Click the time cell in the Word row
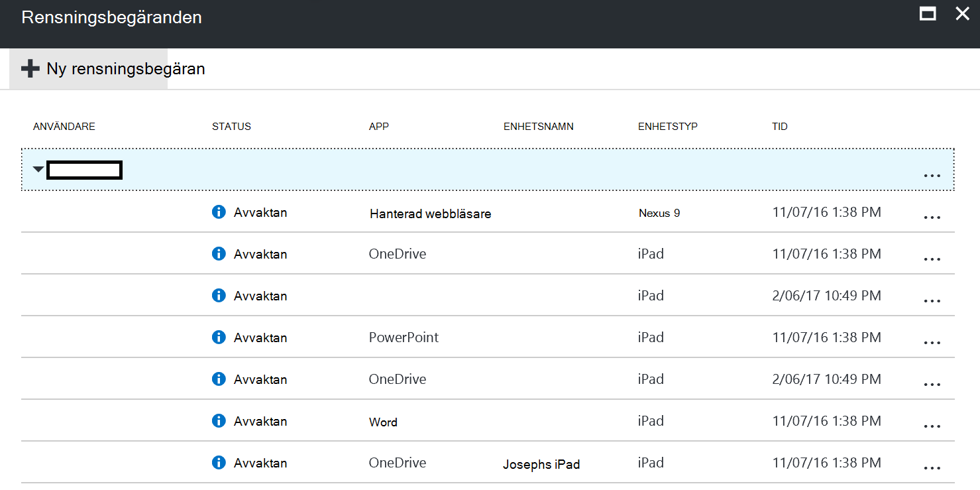This screenshot has height=490, width=980. pyautogui.click(x=827, y=420)
